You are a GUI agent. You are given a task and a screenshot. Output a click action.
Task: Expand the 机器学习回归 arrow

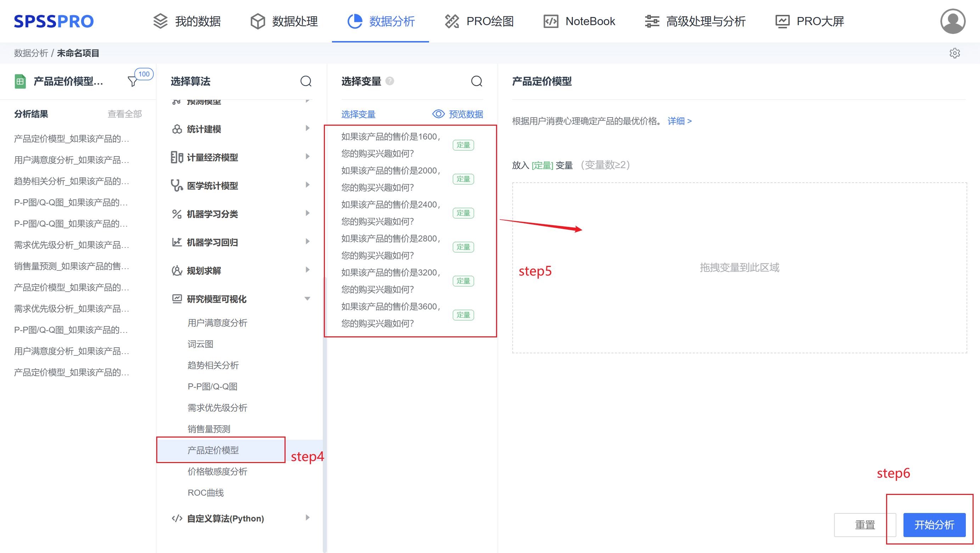(x=308, y=242)
